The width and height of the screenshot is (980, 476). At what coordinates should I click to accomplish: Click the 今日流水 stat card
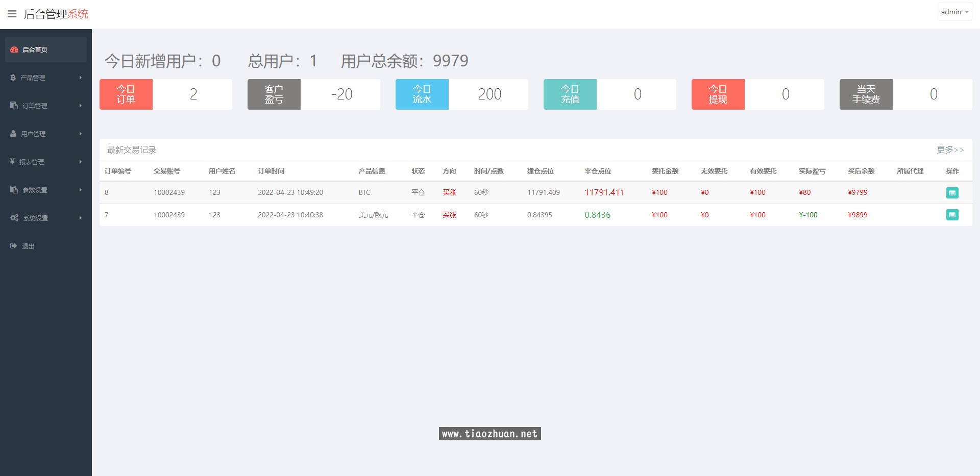[462, 94]
